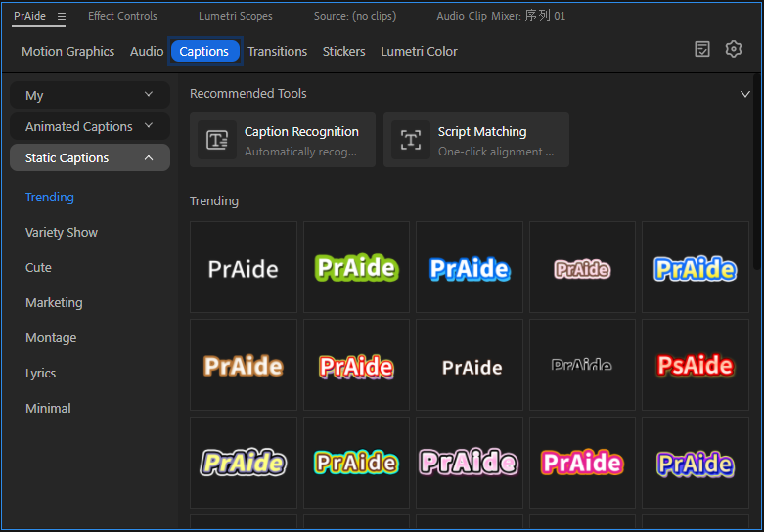
Task: Click the Caption Recognition tool icon
Action: (x=217, y=140)
